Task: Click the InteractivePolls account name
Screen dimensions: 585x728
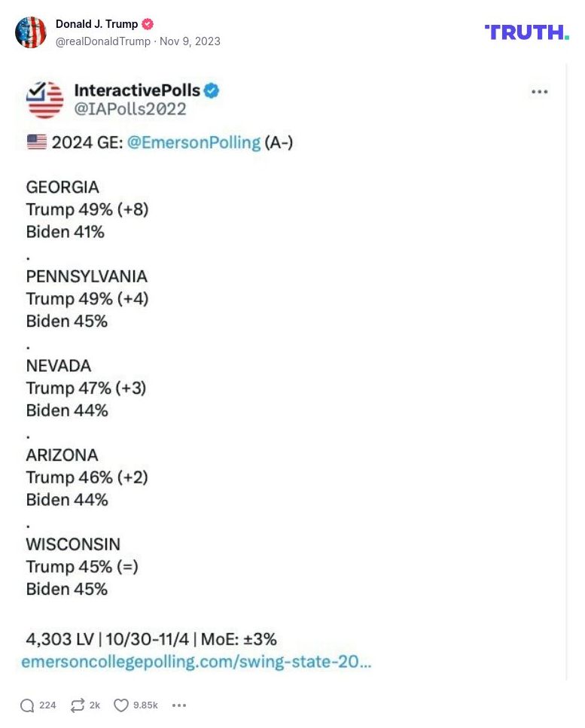Action: pos(137,91)
